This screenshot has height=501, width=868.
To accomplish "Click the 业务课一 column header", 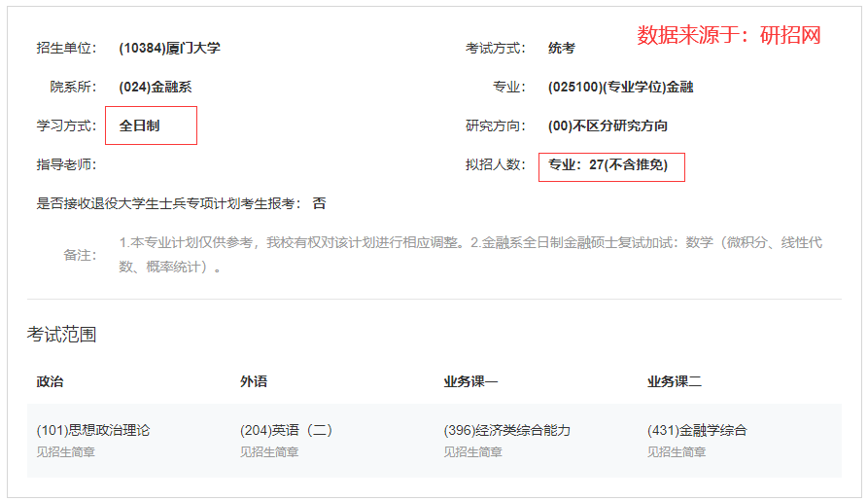I will click(x=470, y=381).
